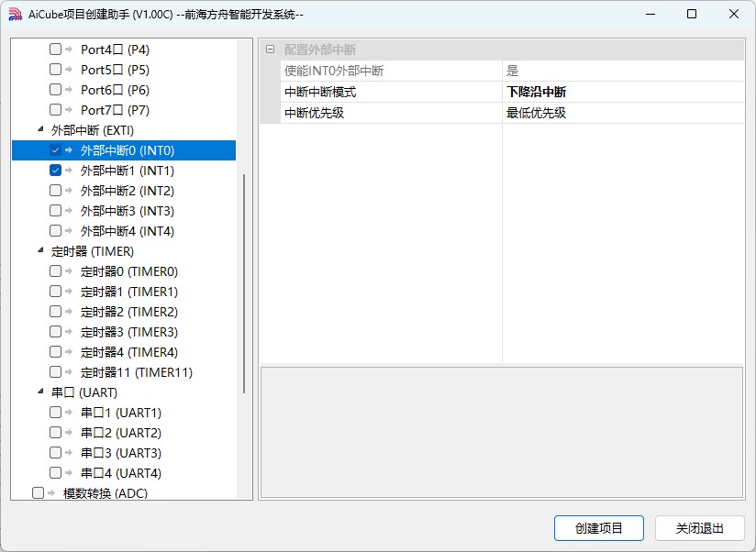The width and height of the screenshot is (756, 552).
Task: Click the arrow icon beside Port6口 (P6)
Action: pos(69,90)
